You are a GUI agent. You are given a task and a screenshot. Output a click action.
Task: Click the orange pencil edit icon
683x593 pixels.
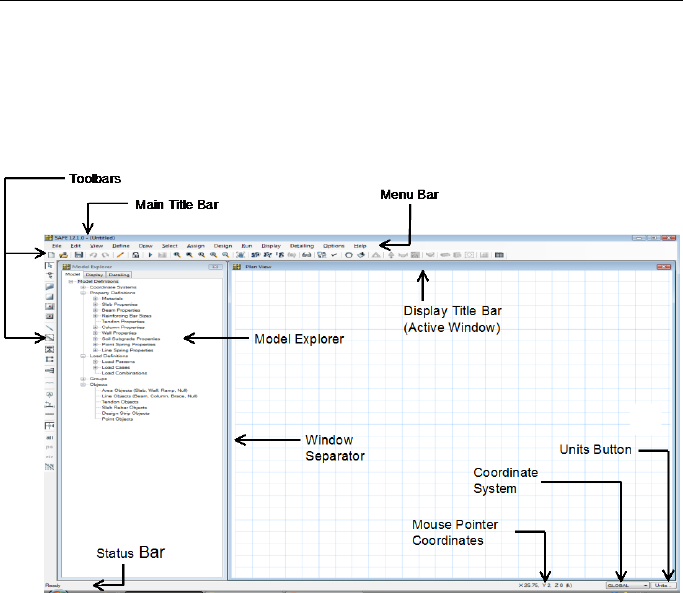(120, 255)
